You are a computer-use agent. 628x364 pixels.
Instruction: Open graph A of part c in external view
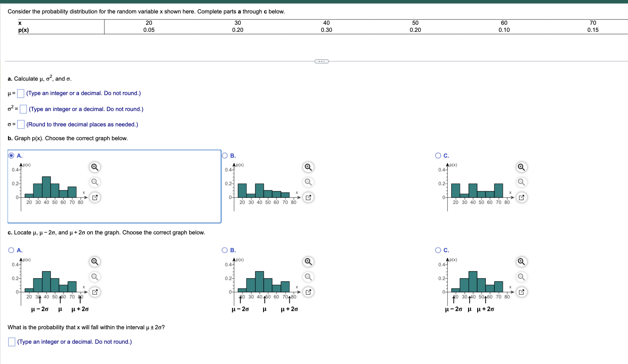point(94,292)
